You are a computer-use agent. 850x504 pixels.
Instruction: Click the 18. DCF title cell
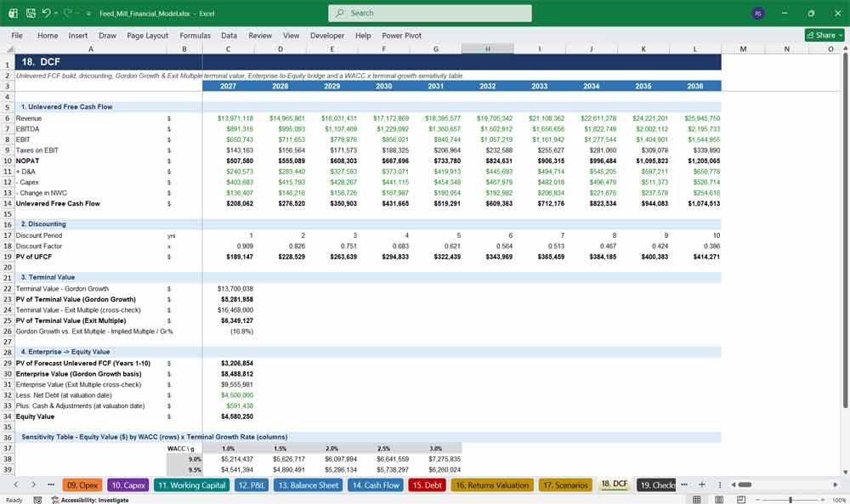pyautogui.click(x=91, y=62)
